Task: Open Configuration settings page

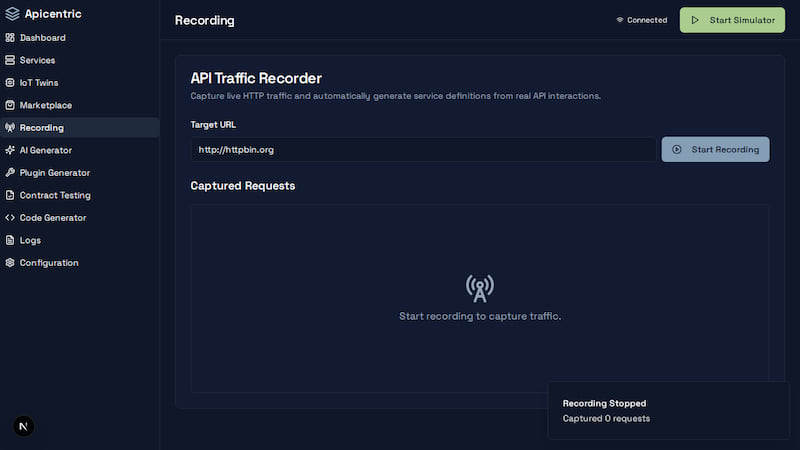Action: [80, 262]
